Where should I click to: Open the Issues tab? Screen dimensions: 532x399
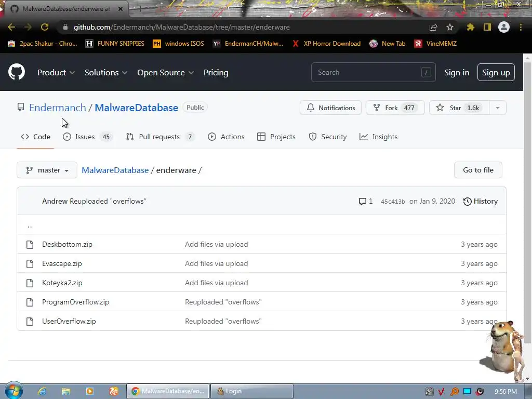(x=87, y=137)
